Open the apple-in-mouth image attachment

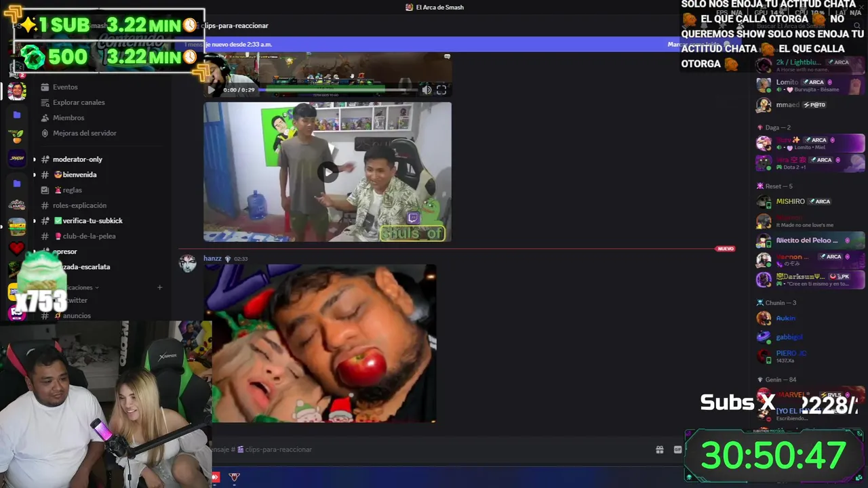[x=320, y=344]
